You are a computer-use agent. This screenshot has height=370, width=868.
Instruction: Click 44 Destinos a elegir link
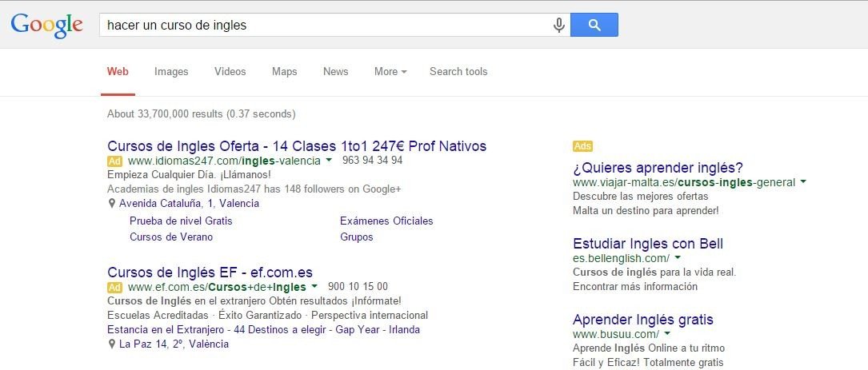pyautogui.click(x=281, y=329)
